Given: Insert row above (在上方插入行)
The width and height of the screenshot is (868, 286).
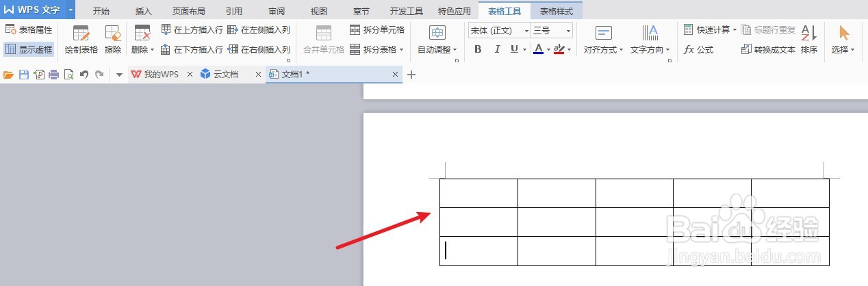Looking at the screenshot, I should tap(192, 30).
